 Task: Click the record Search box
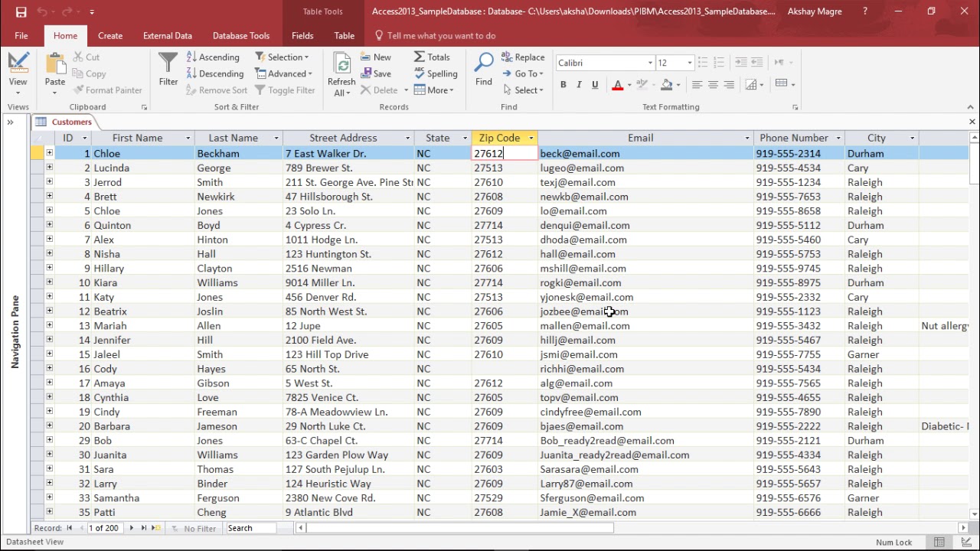pyautogui.click(x=250, y=528)
